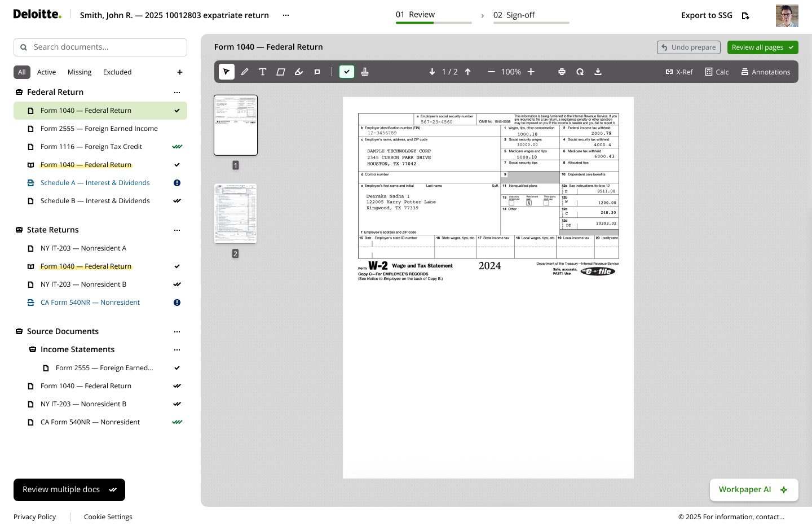
Task: Open Workpaper AI assistant
Action: click(754, 490)
